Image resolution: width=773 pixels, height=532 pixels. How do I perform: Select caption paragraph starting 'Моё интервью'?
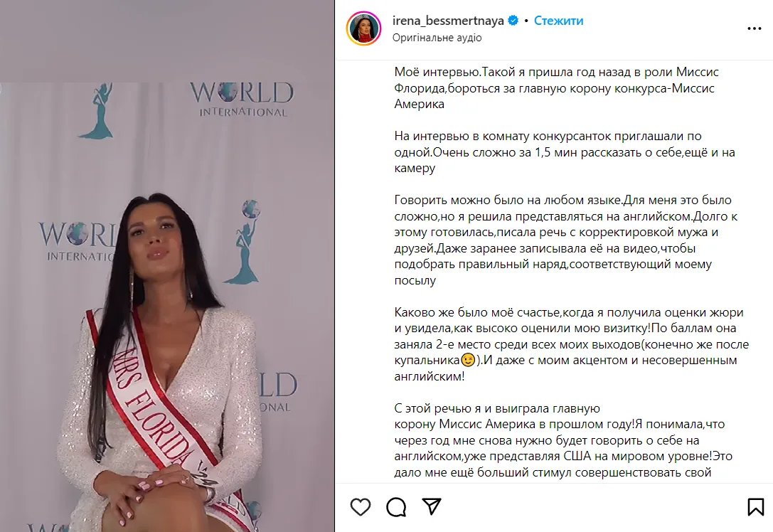(557, 88)
